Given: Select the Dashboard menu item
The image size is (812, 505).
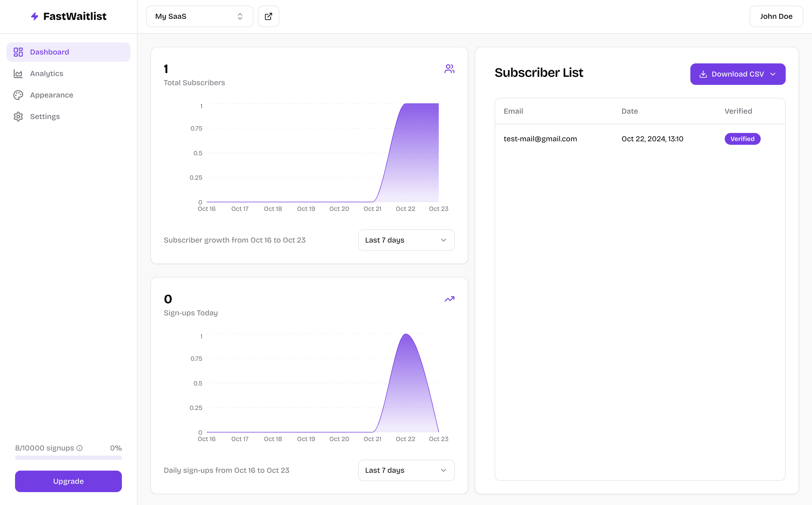Looking at the screenshot, I should 69,52.
